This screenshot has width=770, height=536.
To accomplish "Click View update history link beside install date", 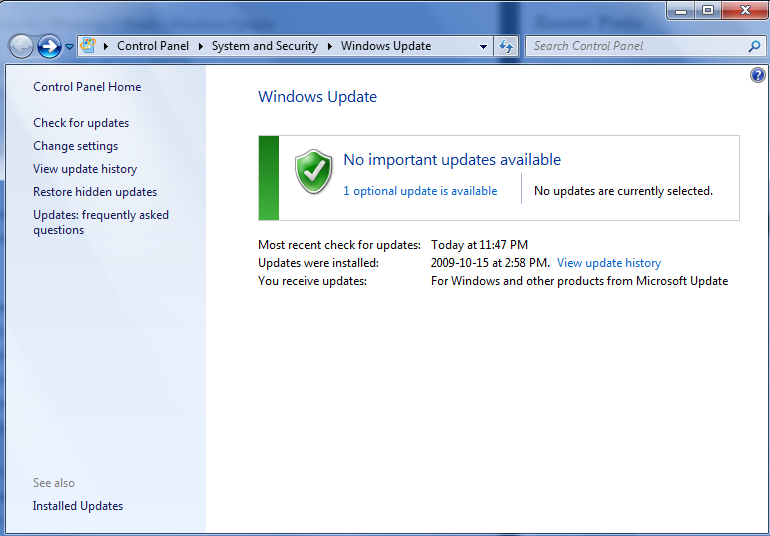I will [609, 263].
